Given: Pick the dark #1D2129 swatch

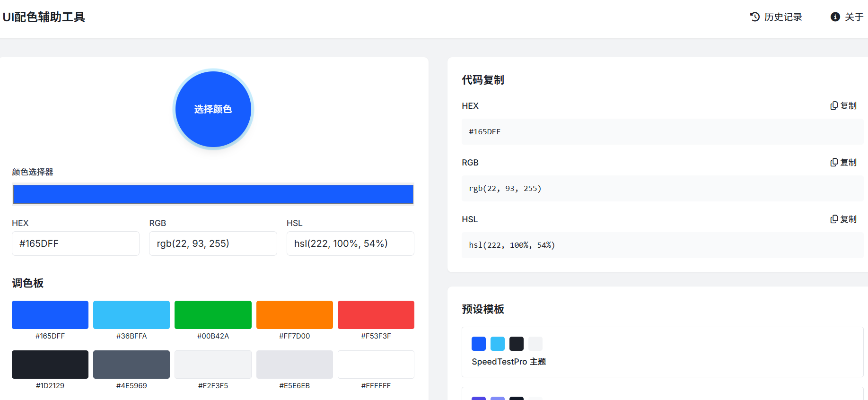Looking at the screenshot, I should click(50, 365).
